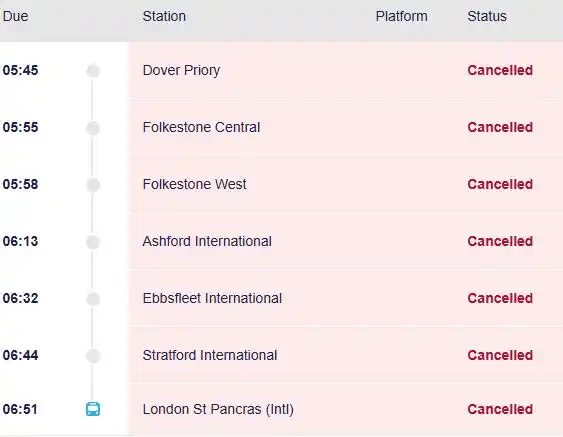Click the Platform column header
Image resolution: width=563 pixels, height=437 pixels.
pyautogui.click(x=401, y=16)
